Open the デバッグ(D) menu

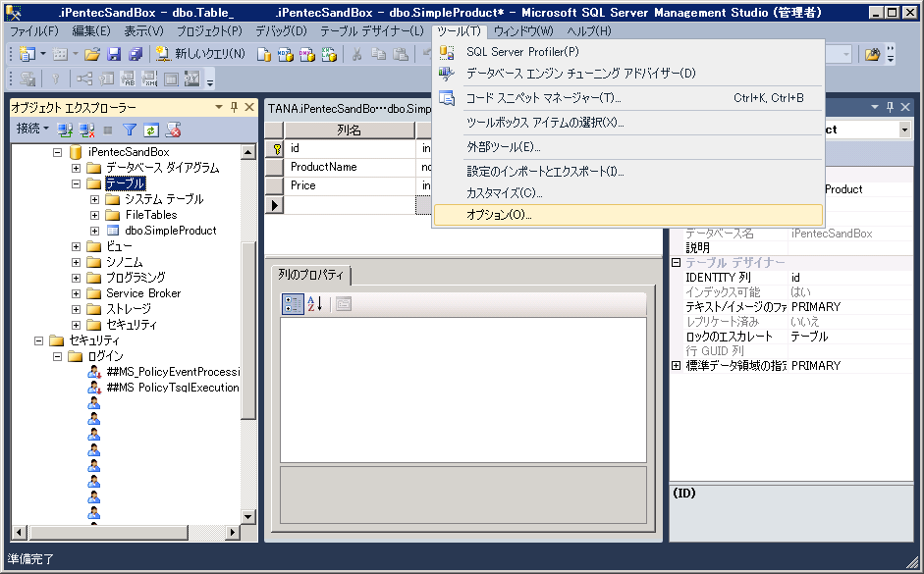click(x=281, y=30)
